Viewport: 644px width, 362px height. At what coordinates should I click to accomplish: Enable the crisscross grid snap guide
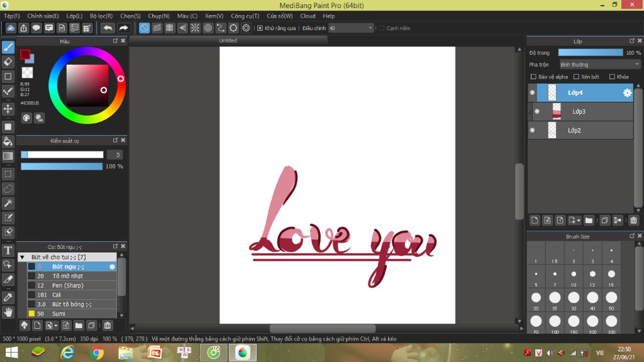(x=170, y=28)
